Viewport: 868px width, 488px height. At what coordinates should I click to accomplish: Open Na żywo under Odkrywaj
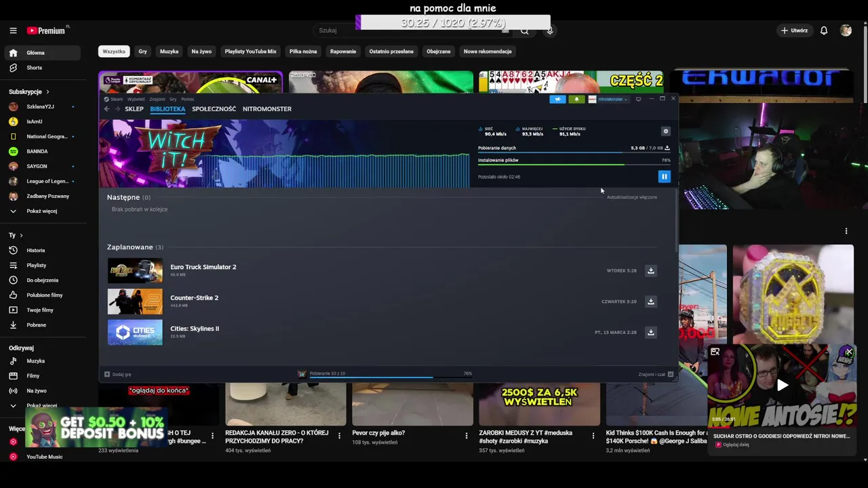[42, 390]
